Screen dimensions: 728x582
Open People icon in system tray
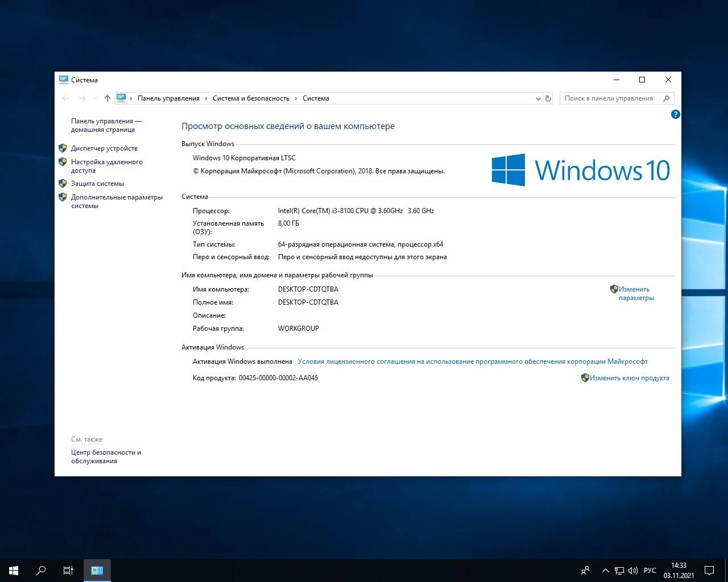coord(585,571)
